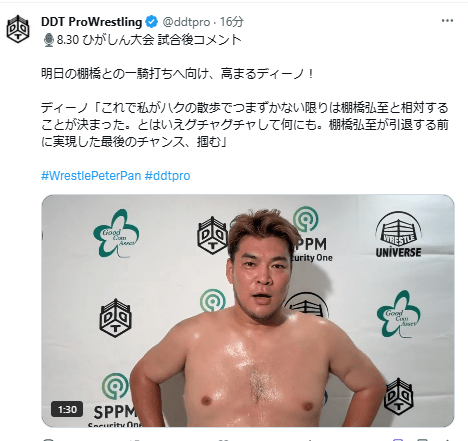Click the microphone emoji before 8.30

click(x=49, y=40)
